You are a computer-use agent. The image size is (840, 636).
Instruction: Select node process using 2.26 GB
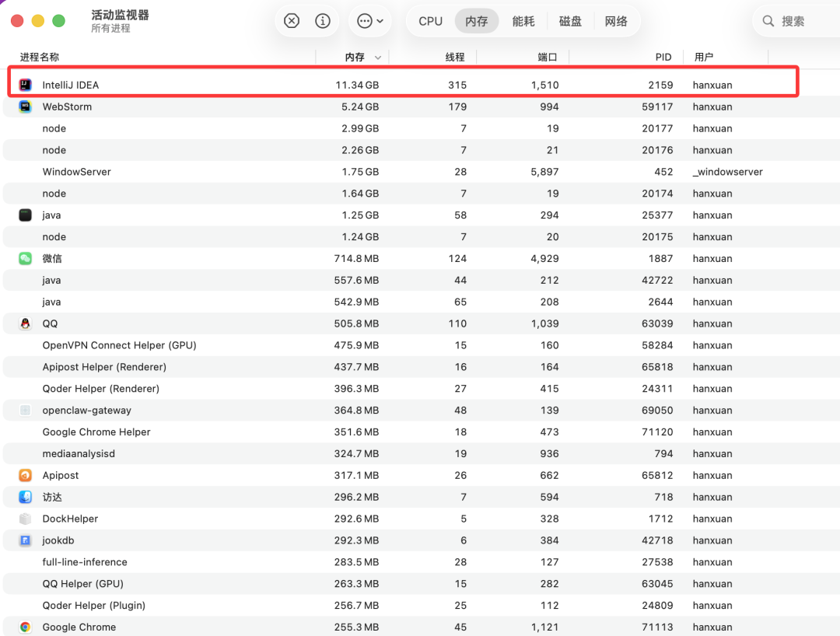[420, 150]
